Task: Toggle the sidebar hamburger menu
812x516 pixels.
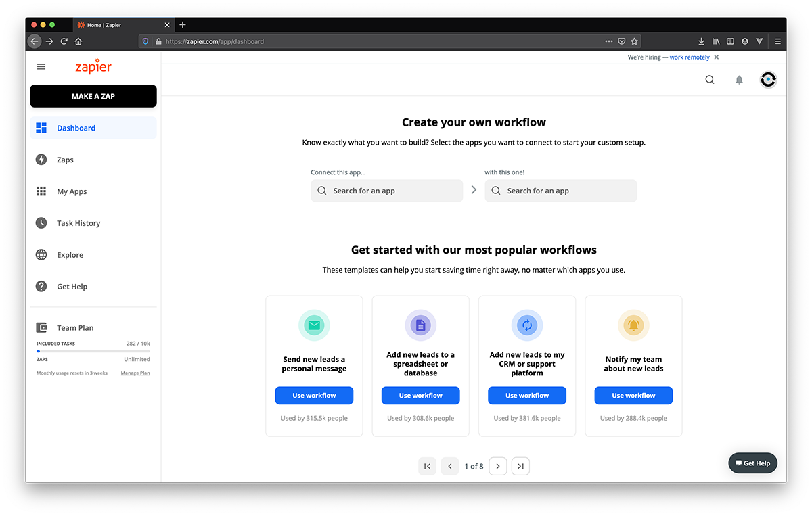Action: (x=41, y=67)
